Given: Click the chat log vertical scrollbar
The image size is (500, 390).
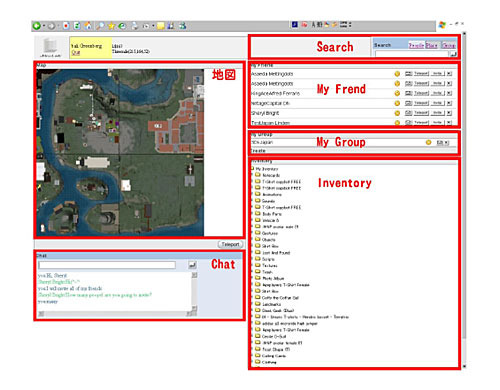Looking at the screenshot, I should pyautogui.click(x=194, y=291).
